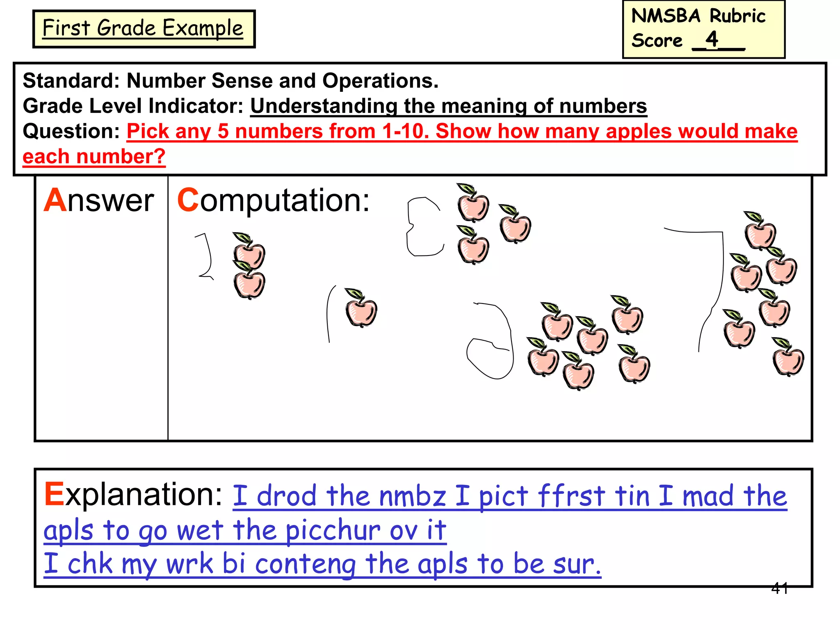This screenshot has width=840, height=630.
Task: Click the NMSBA Rubric Score box
Action: pyautogui.click(x=703, y=29)
